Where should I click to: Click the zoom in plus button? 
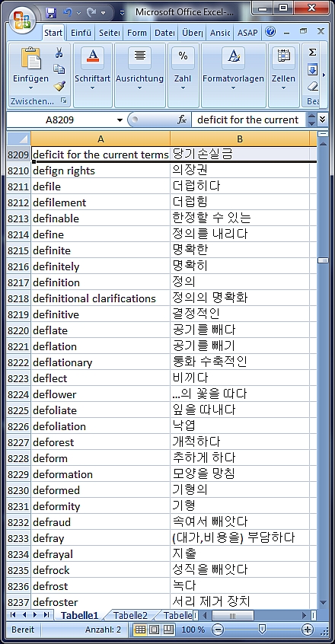point(307,630)
